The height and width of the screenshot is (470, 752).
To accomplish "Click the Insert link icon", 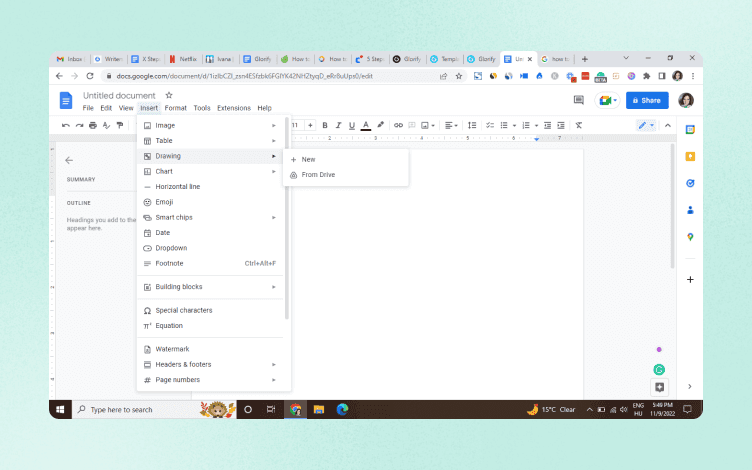I will [398, 126].
